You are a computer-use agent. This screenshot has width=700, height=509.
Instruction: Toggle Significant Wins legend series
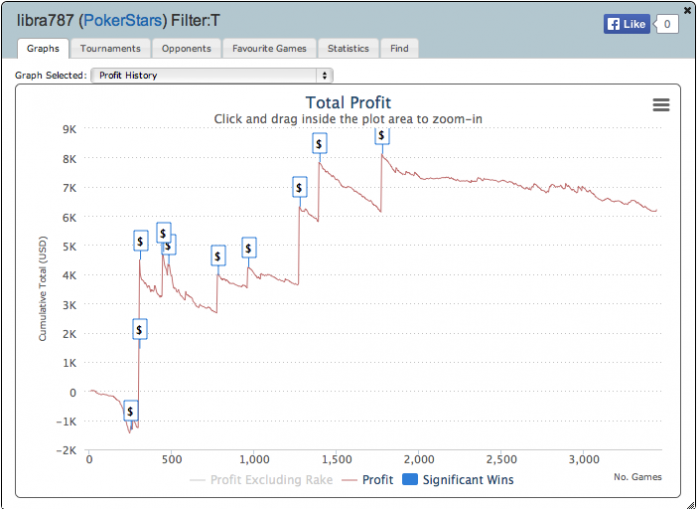pyautogui.click(x=458, y=480)
